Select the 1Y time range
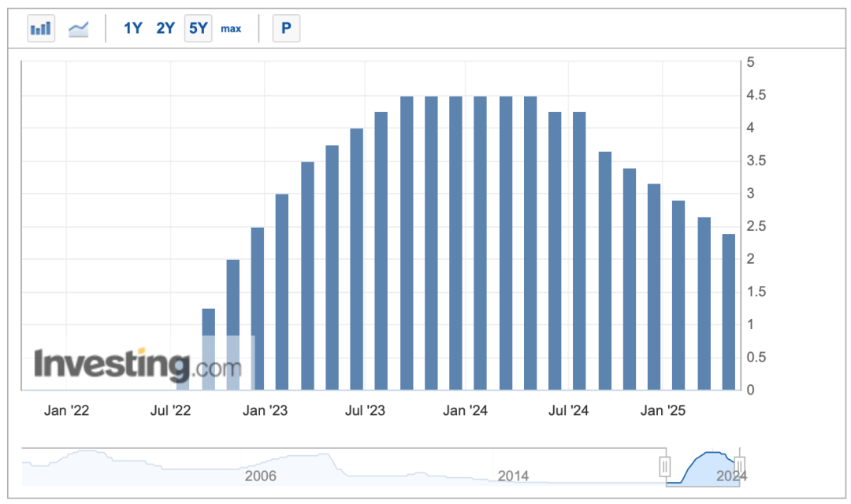Screen dimensions: 851x504 pos(132,29)
